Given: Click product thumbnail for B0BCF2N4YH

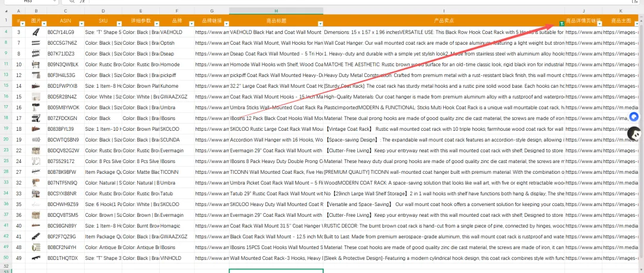Looking at the screenshot, I should tap(36, 247).
